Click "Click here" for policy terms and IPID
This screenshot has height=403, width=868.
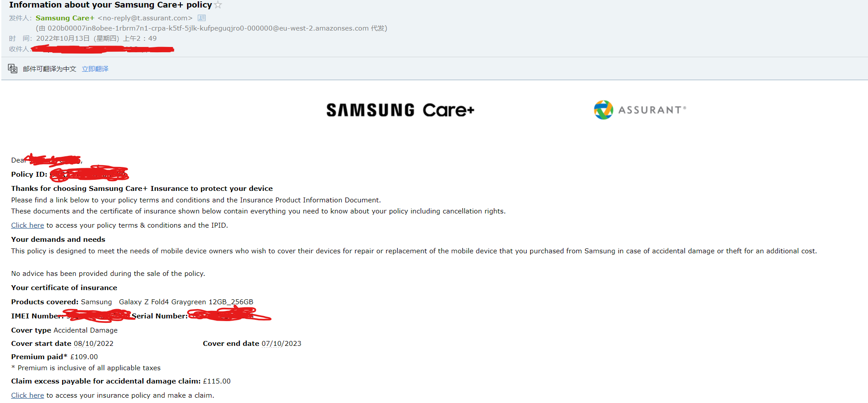[27, 225]
